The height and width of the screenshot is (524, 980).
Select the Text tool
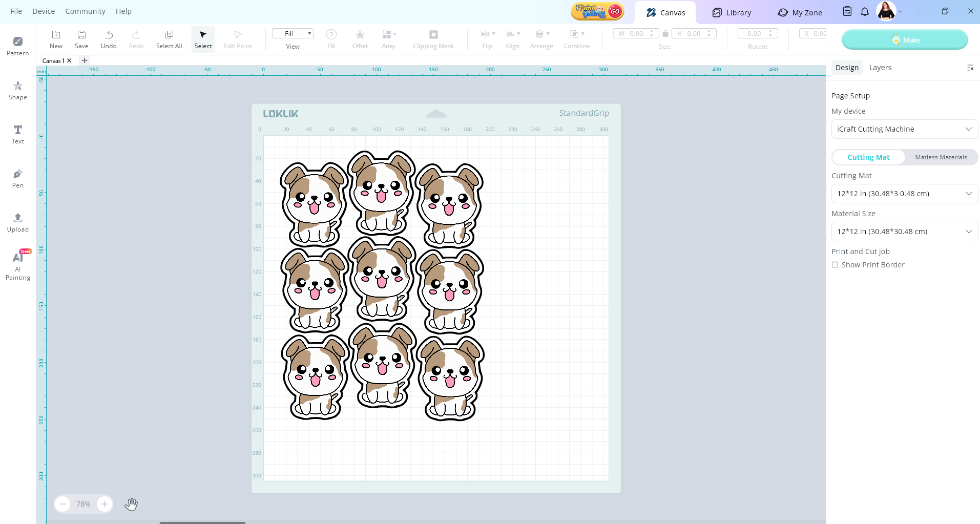tap(17, 134)
